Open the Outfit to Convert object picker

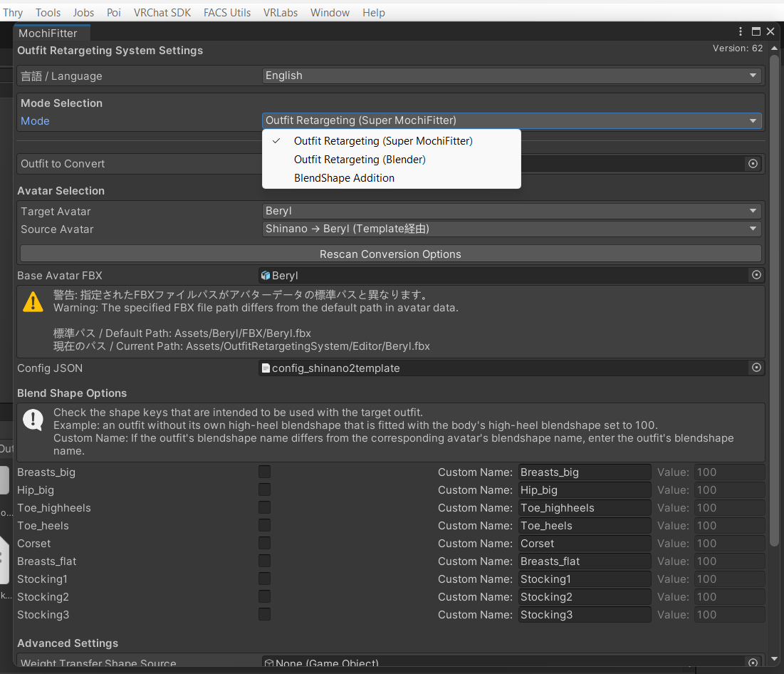point(753,164)
